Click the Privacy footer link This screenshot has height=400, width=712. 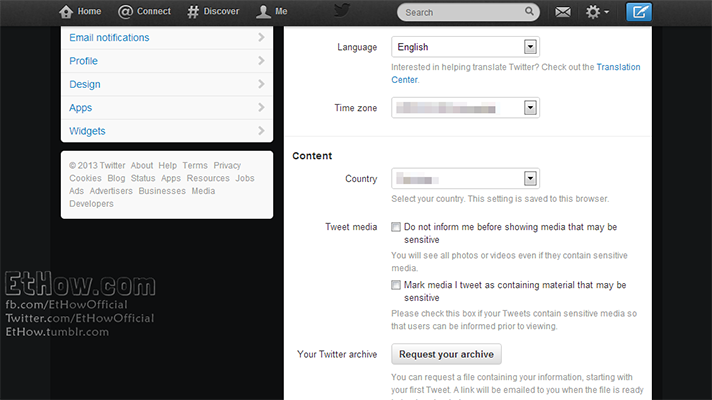pos(227,165)
